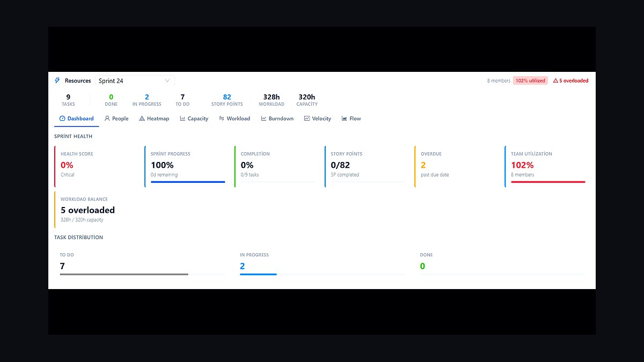The image size is (644, 362).
Task: Click the Sprint Progress blue progress bar
Action: coord(188,182)
